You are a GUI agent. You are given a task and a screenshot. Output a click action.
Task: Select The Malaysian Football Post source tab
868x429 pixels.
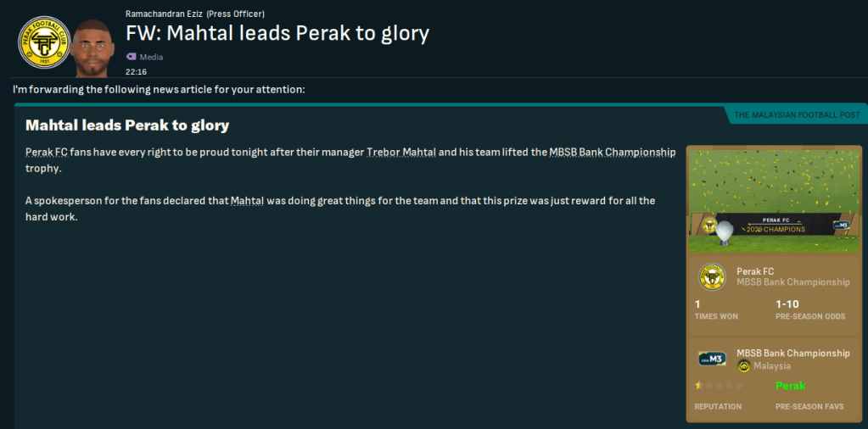(x=796, y=114)
